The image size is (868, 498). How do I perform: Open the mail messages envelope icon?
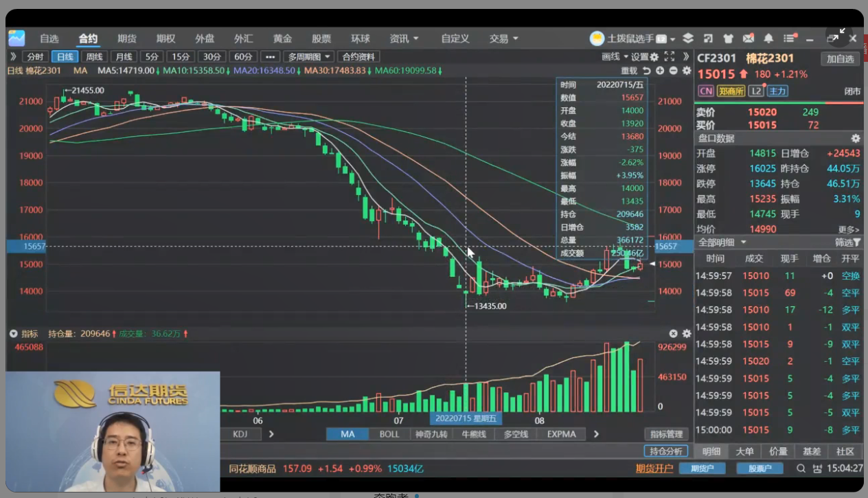pyautogui.click(x=748, y=38)
